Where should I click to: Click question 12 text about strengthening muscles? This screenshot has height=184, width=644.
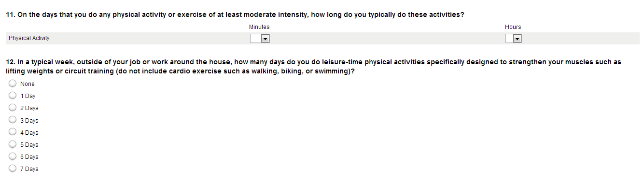click(x=313, y=67)
